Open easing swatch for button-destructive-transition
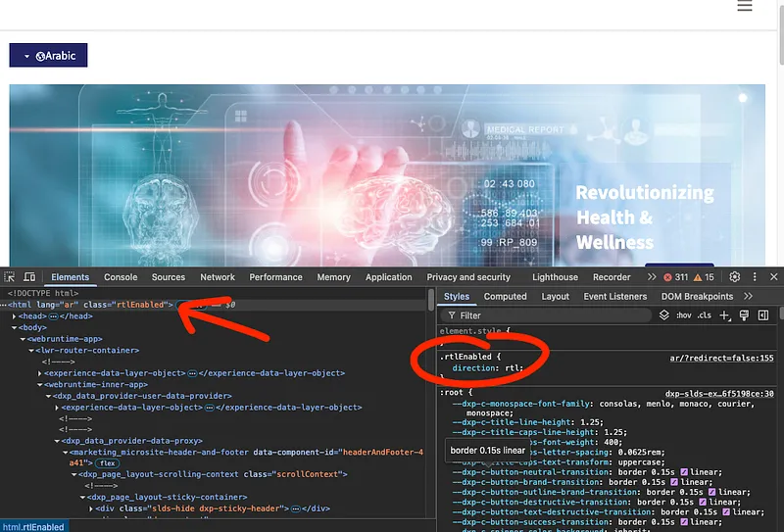This screenshot has height=532, width=784. 702,502
